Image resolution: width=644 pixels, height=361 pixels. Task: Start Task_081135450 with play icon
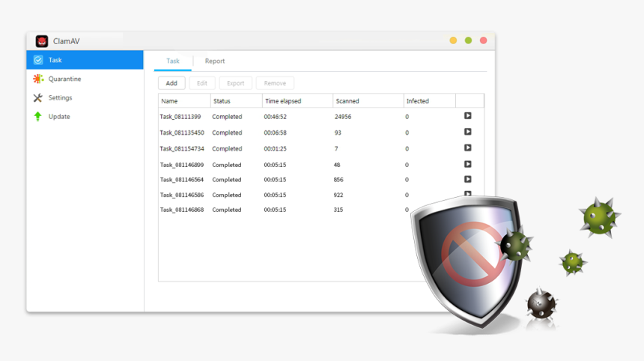click(x=467, y=132)
